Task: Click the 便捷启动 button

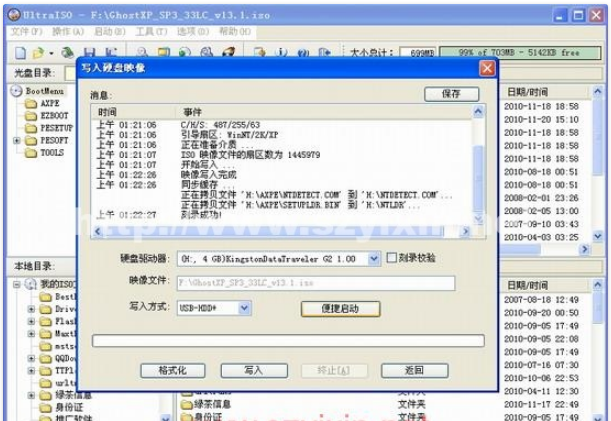Action: pyautogui.click(x=340, y=309)
